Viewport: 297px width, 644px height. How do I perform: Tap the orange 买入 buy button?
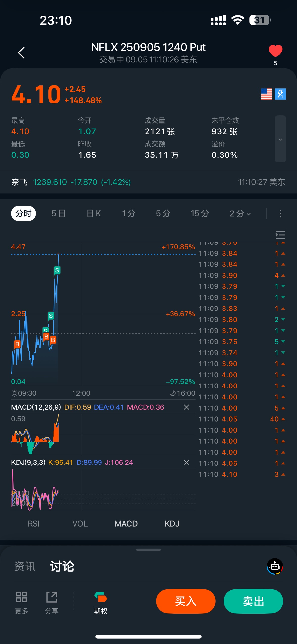(x=186, y=601)
